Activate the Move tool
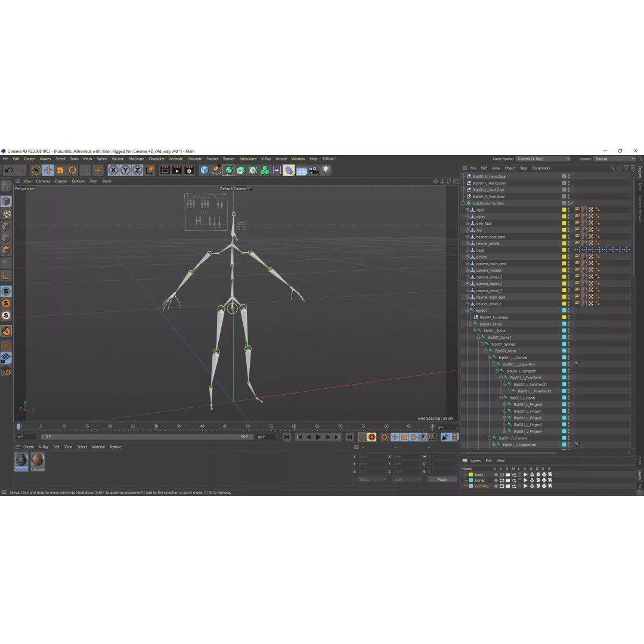 (x=48, y=170)
